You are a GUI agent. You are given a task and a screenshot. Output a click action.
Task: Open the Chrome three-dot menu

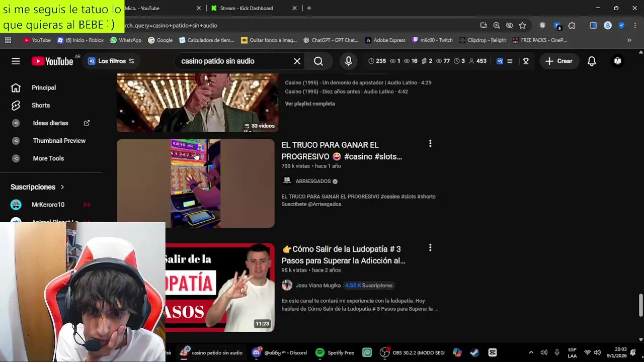pos(635,25)
